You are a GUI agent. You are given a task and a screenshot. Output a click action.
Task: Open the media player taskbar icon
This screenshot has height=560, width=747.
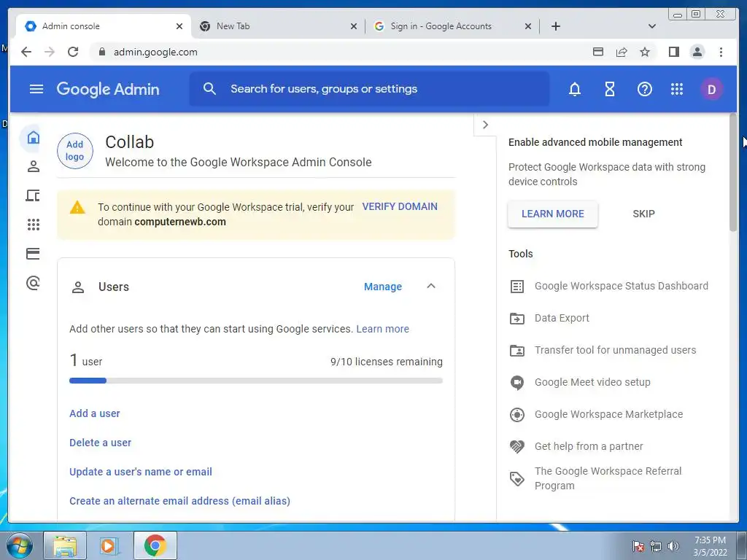tap(109, 545)
